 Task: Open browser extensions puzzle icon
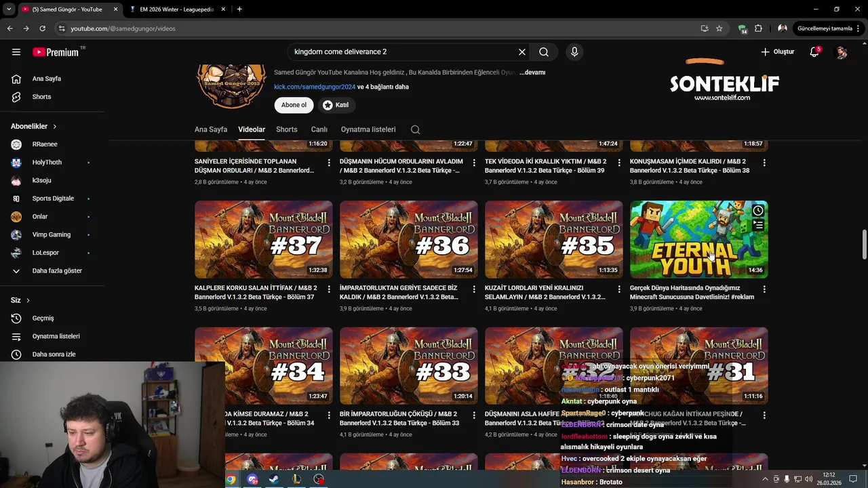pos(758,28)
